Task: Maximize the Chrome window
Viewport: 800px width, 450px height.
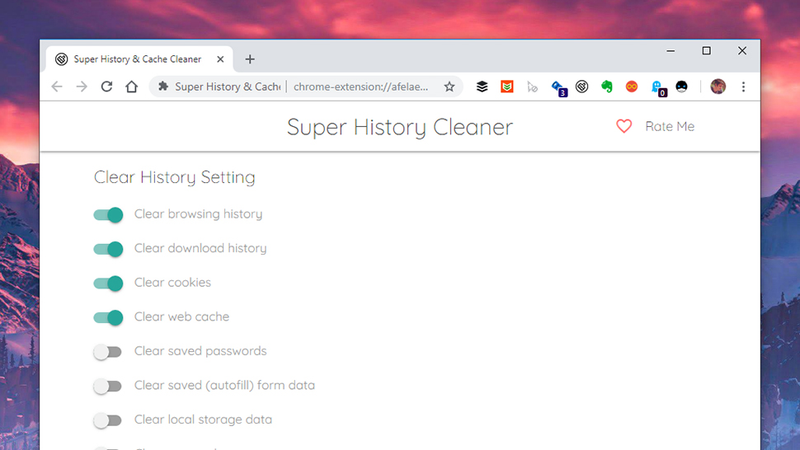Action: (706, 51)
